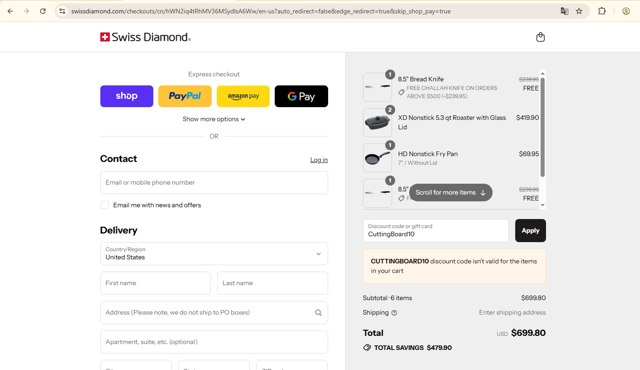This screenshot has width=640, height=370.
Task: Click Scroll for more items button
Action: click(451, 192)
